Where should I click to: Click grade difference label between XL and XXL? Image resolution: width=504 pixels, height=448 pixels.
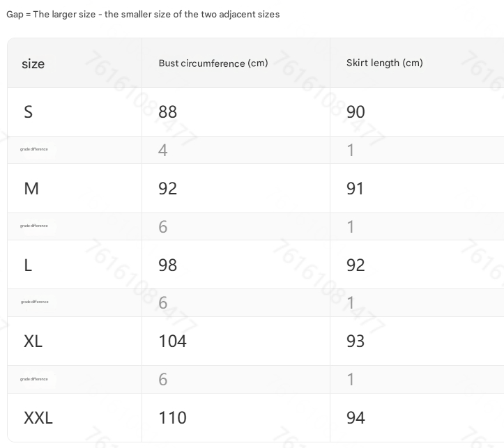[x=33, y=379]
